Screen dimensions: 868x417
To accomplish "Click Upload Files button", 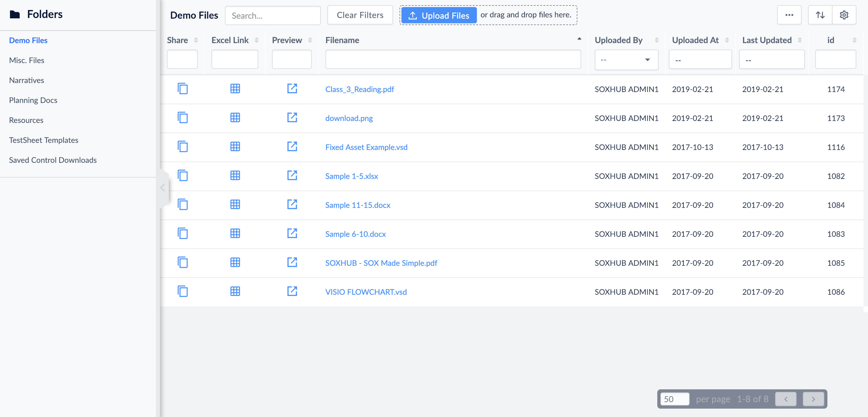I will click(x=439, y=15).
